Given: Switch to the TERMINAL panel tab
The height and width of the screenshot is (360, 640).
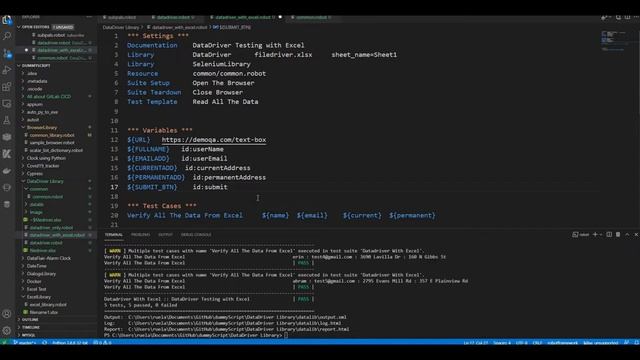Looking at the screenshot, I should point(113,235).
